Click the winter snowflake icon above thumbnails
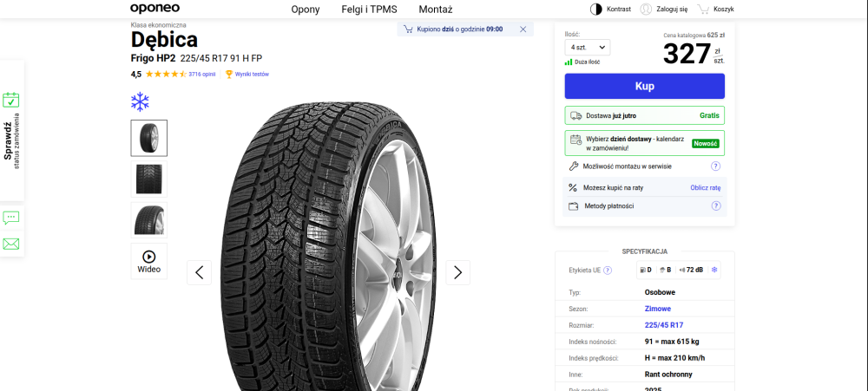Viewport: 868px width, 391px height. pos(140,101)
